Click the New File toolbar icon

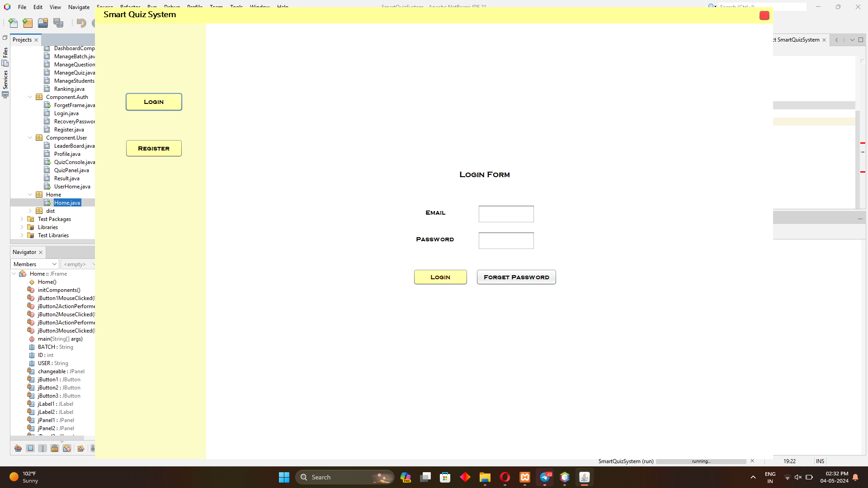point(14,23)
